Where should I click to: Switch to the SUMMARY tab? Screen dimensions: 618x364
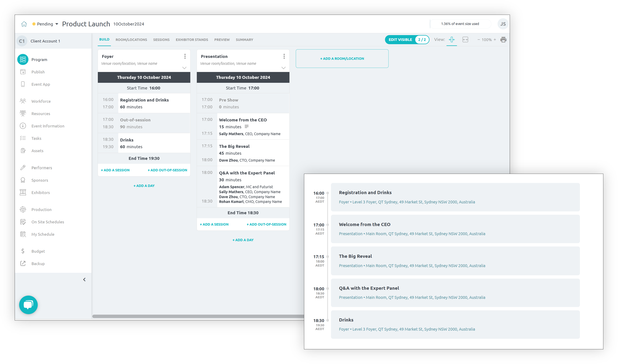click(x=244, y=40)
